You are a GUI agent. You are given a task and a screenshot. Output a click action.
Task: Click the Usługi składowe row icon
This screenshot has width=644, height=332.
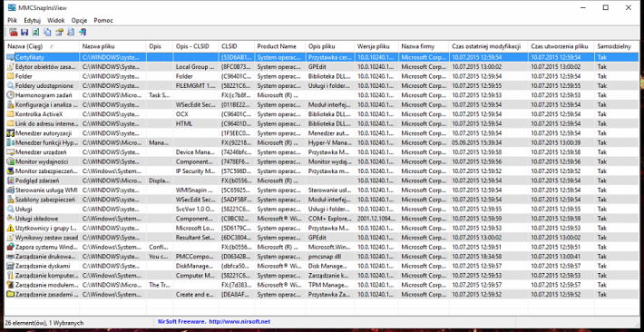click(10, 219)
